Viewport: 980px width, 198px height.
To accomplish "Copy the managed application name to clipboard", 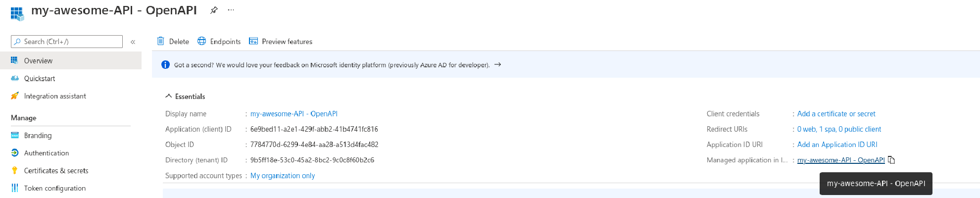I will (x=891, y=160).
